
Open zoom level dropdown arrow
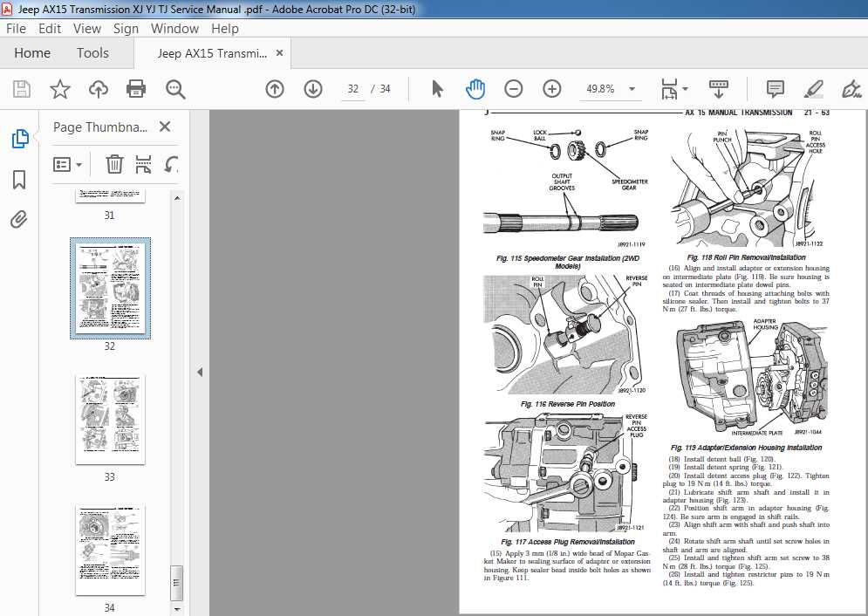pos(632,89)
